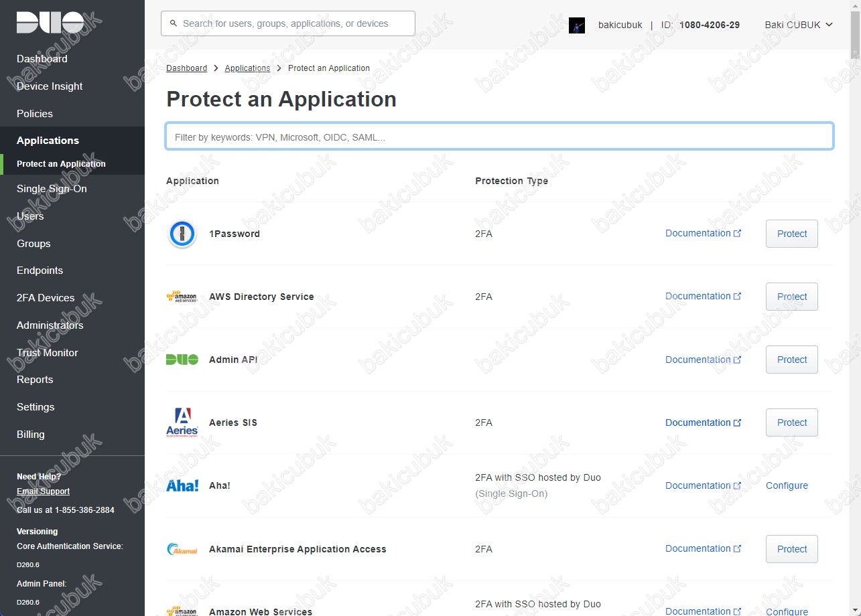
Task: Click the 1Password app icon
Action: point(182,234)
